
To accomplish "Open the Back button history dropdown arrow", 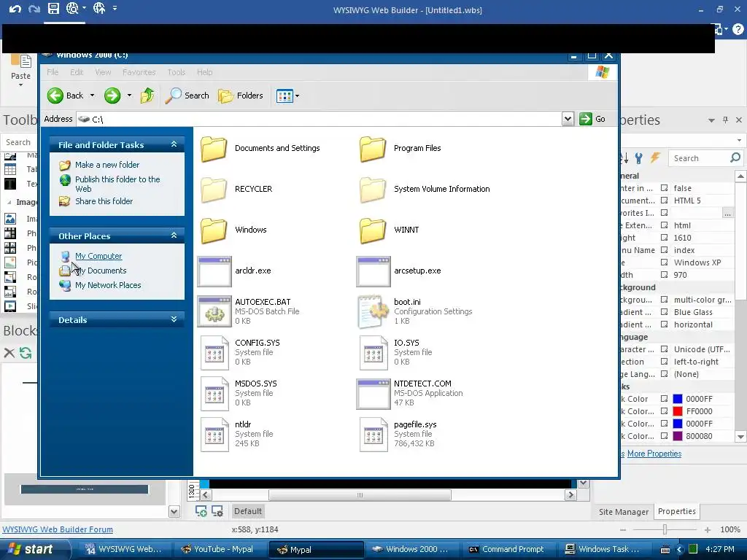I will pos(93,96).
